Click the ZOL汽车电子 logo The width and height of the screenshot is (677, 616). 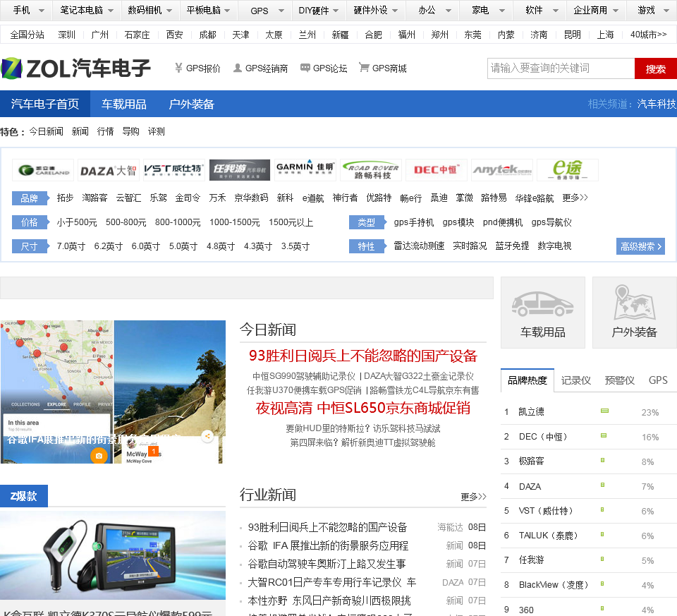76,68
